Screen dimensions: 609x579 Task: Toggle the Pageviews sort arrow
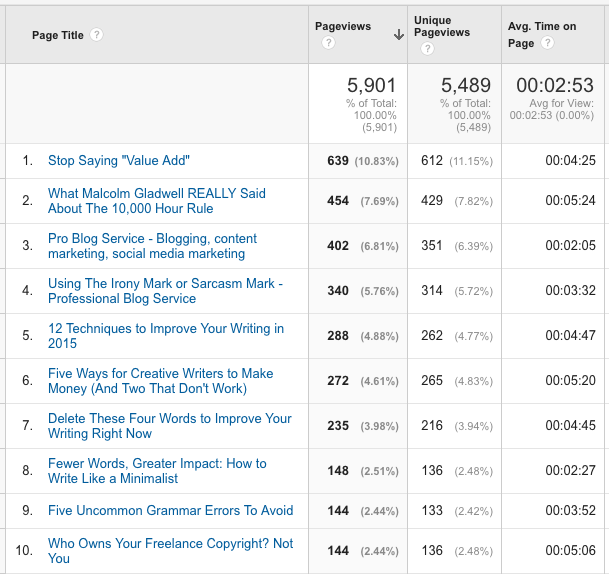tap(398, 35)
